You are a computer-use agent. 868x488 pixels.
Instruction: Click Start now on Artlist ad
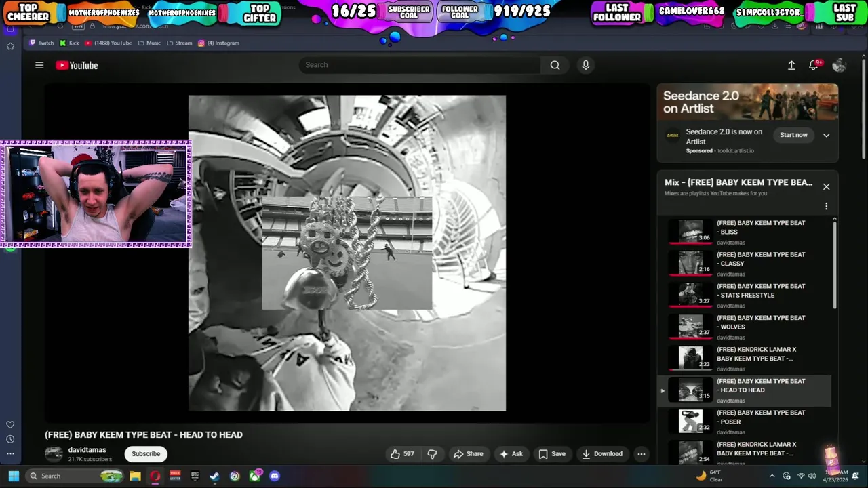pyautogui.click(x=793, y=135)
